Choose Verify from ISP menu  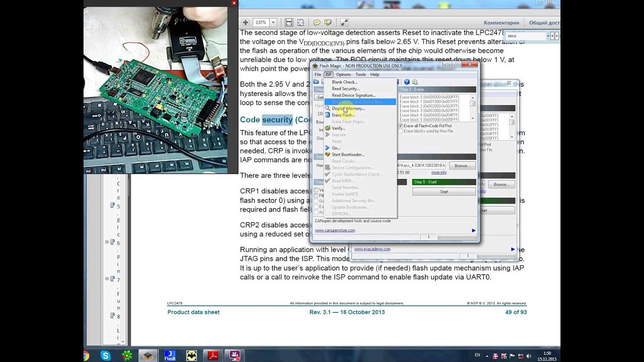click(x=360, y=128)
